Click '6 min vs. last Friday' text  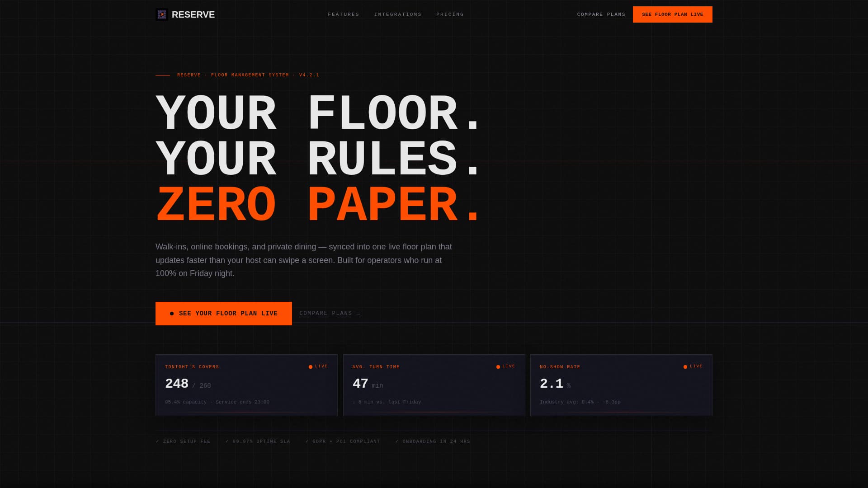point(387,402)
